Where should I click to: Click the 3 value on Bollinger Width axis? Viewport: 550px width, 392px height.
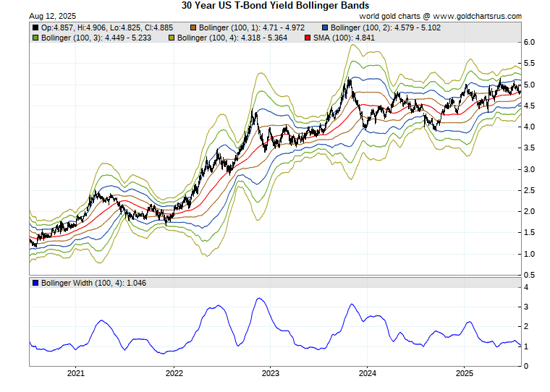click(526, 307)
